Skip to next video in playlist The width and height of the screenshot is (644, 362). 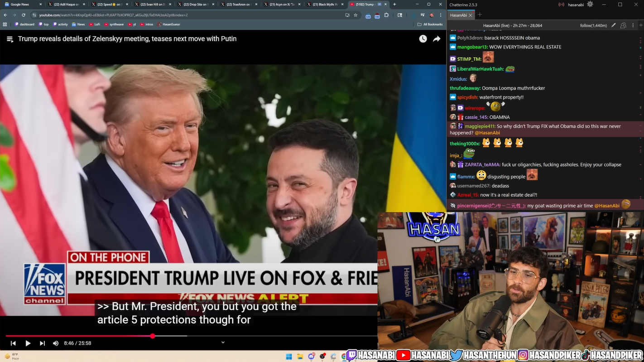pos(42,343)
